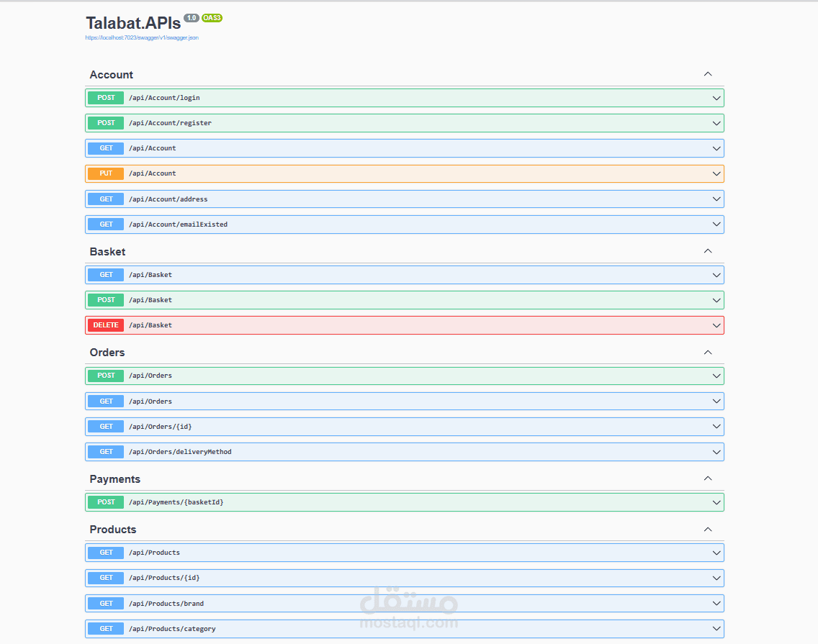Click the /api/Payments/{basketId} path text
Screen dimensions: 818x644
tap(176, 502)
